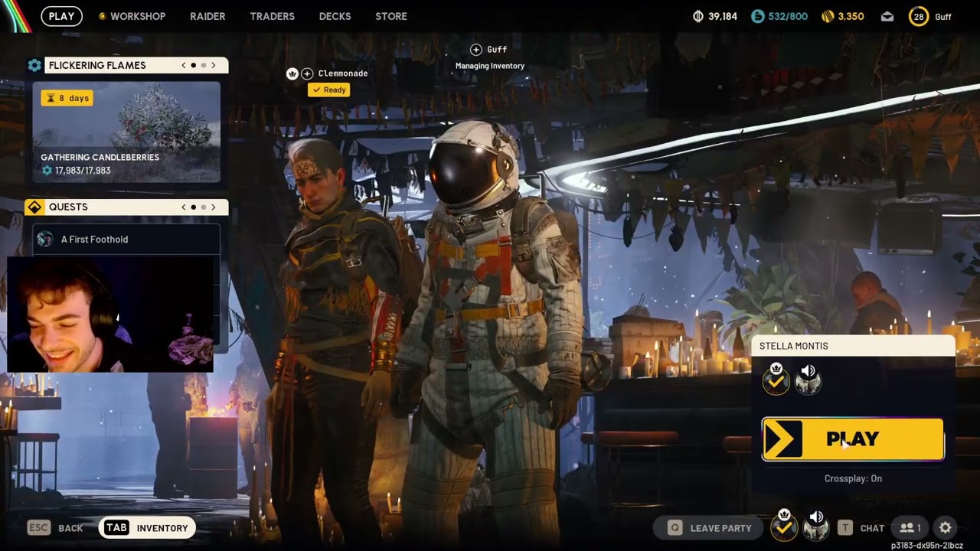980x551 pixels.
Task: Click the Gathering Candleberries title text
Action: [100, 157]
